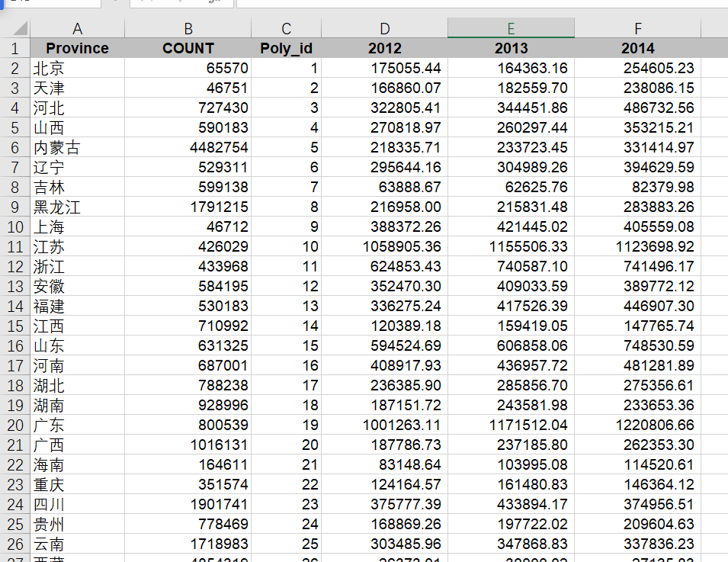Select the 2014 column header cell
Image resolution: width=728 pixels, height=562 pixels.
[637, 48]
